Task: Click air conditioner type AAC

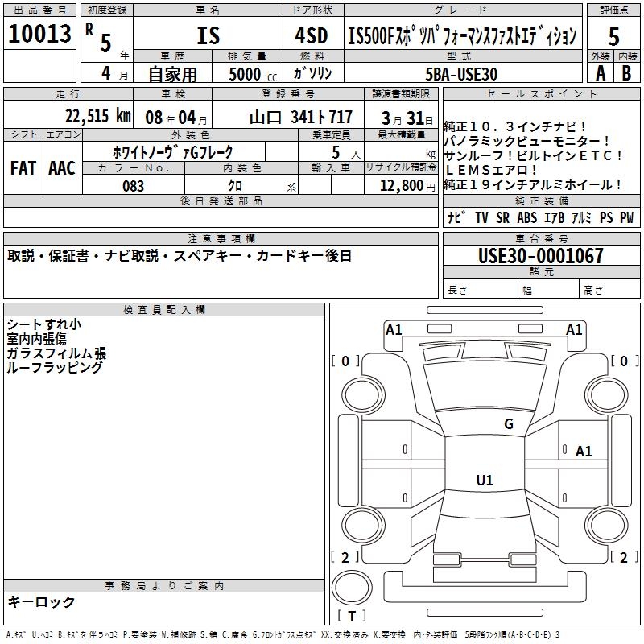Action: (x=62, y=168)
